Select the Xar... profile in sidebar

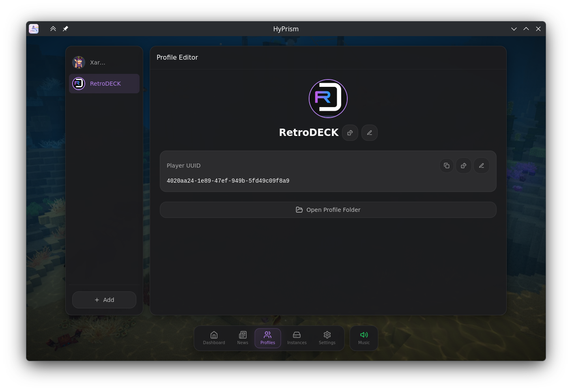(104, 62)
